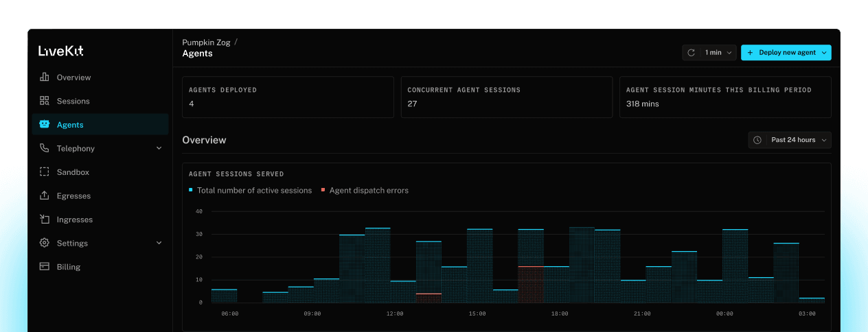This screenshot has height=332, width=868.
Task: Expand the Settings submenu chevron
Action: tap(159, 243)
